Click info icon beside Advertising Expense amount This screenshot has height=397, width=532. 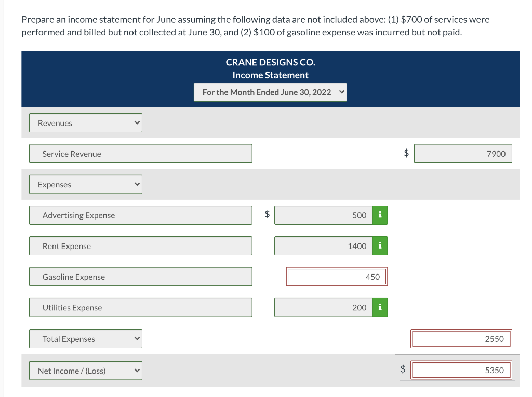point(380,215)
